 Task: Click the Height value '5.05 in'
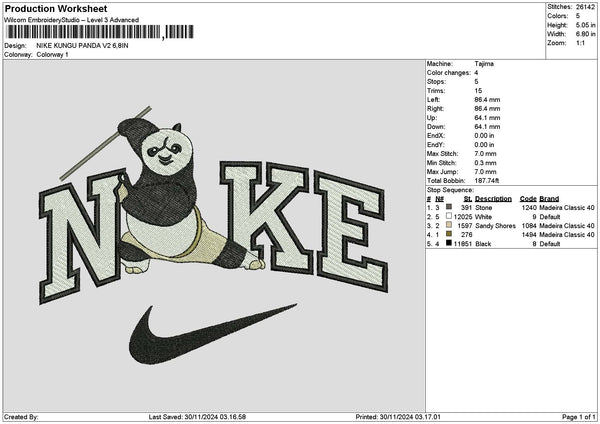(585, 25)
